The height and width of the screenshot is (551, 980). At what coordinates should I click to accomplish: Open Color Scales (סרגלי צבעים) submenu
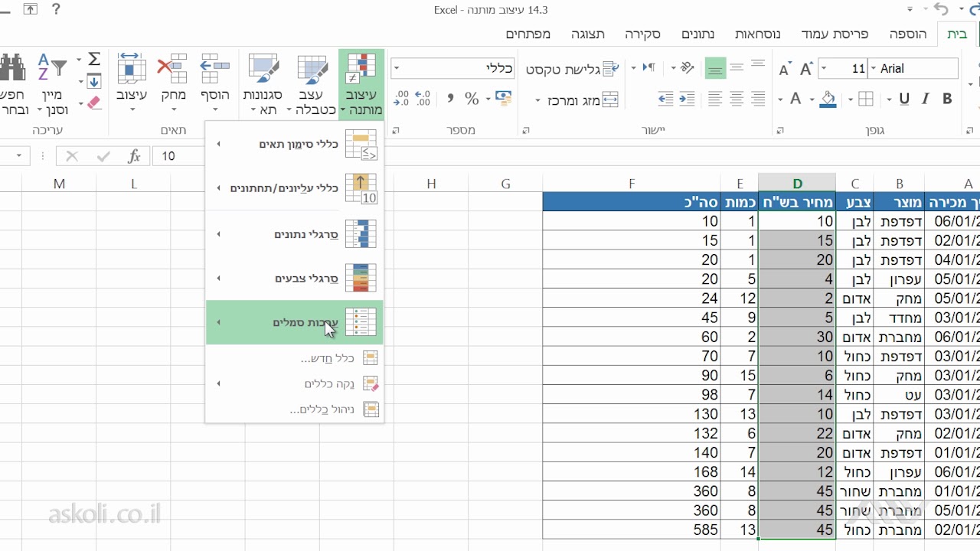[295, 279]
